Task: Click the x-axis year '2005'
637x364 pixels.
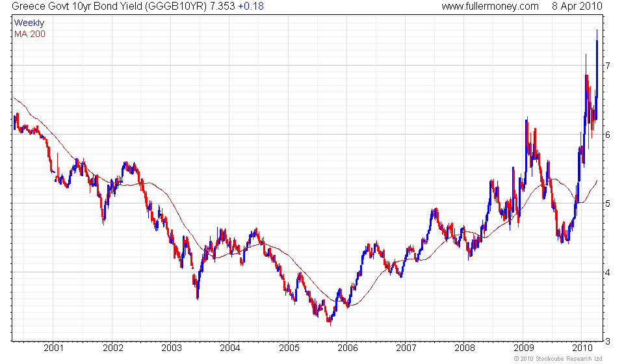Action: 289,348
